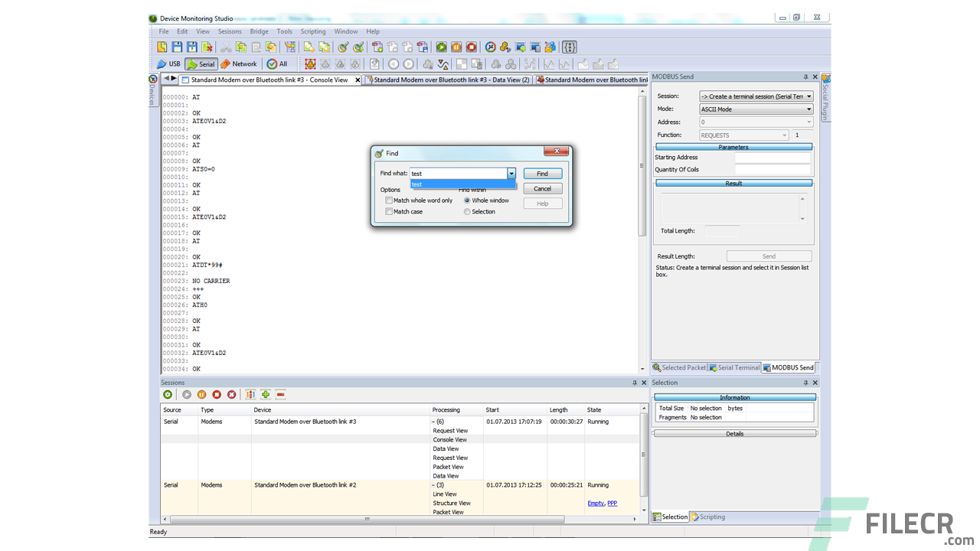Select the Selection radio button in Find
The image size is (980, 551).
pyautogui.click(x=467, y=212)
